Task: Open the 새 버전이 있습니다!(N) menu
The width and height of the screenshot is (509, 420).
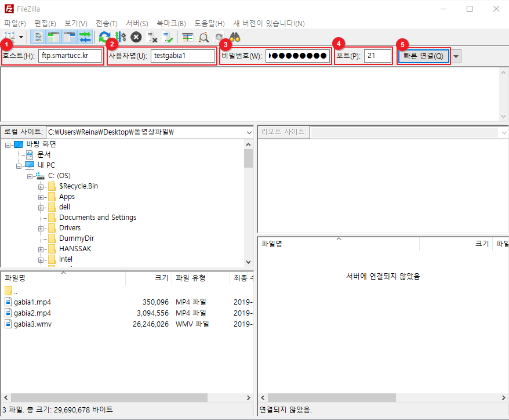Action: (269, 23)
